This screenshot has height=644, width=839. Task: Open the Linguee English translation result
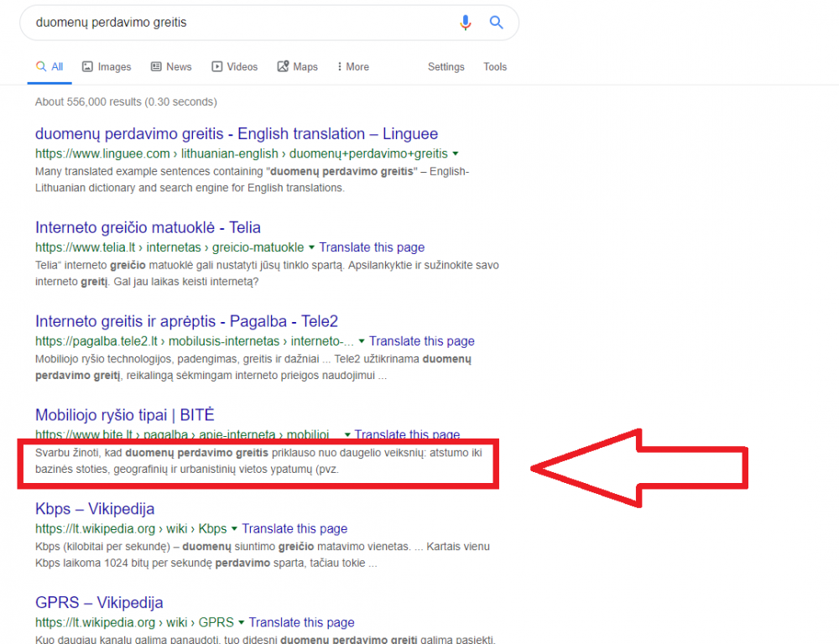237,133
